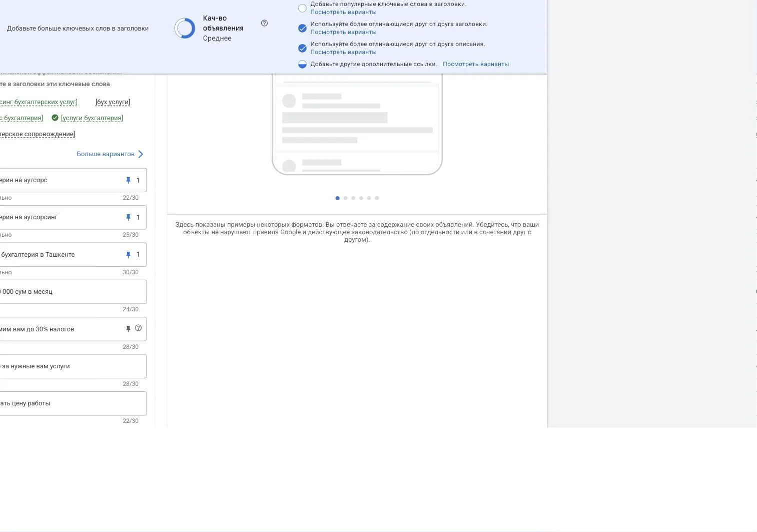Screen dimensions: 757x532
Task: Go to third preview carousel dot
Action: pyautogui.click(x=353, y=198)
